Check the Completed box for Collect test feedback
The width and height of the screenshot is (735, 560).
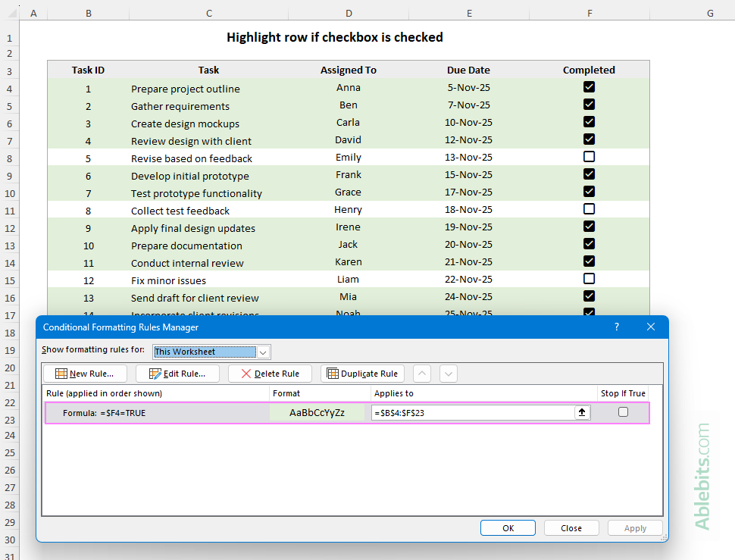[589, 208]
